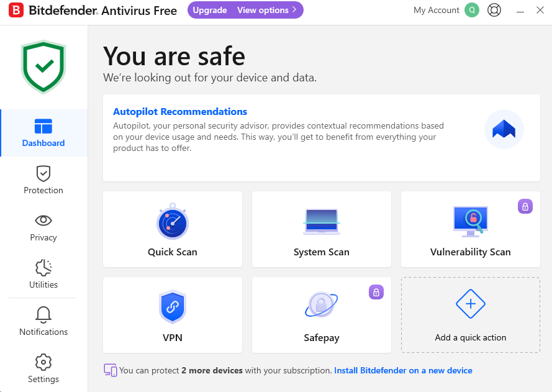Click the plus icon to add quick action
This screenshot has height=392, width=552.
coord(471,304)
